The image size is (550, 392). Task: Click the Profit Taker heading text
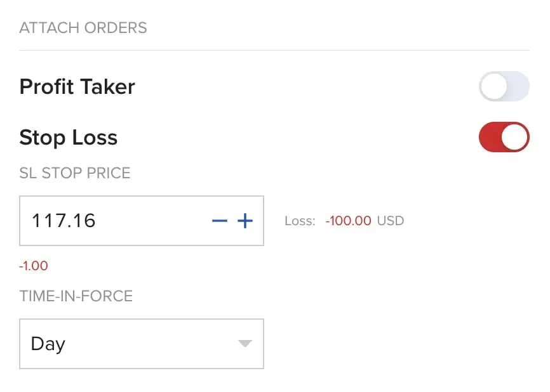tap(77, 86)
